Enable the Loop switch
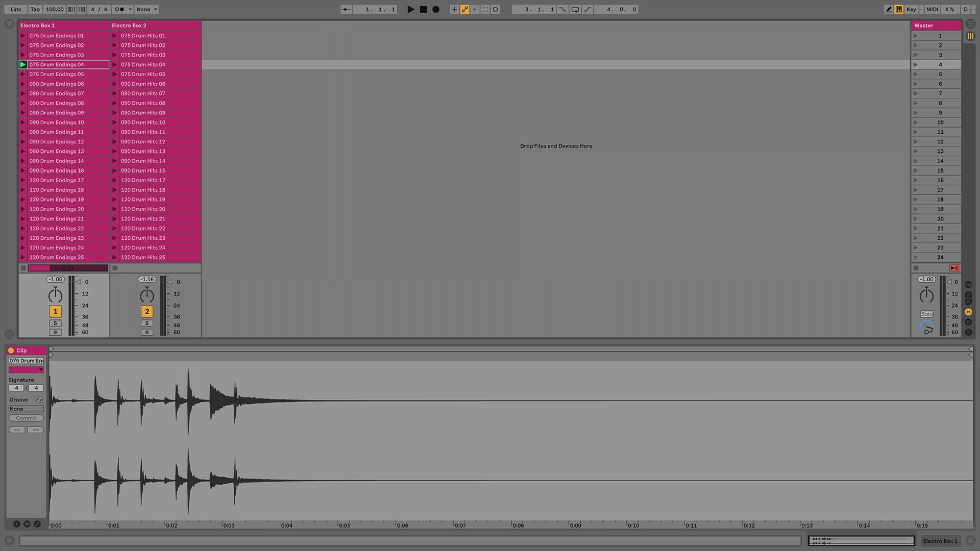 click(x=575, y=9)
